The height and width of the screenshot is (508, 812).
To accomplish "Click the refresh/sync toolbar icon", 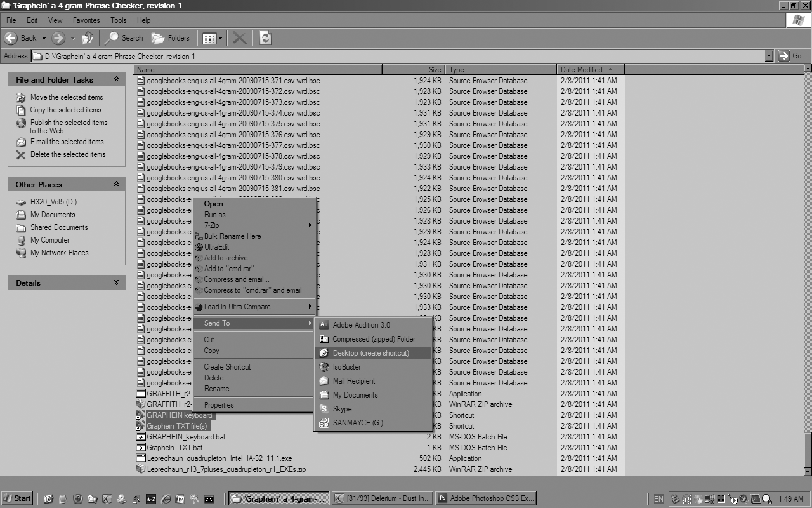I will point(265,38).
